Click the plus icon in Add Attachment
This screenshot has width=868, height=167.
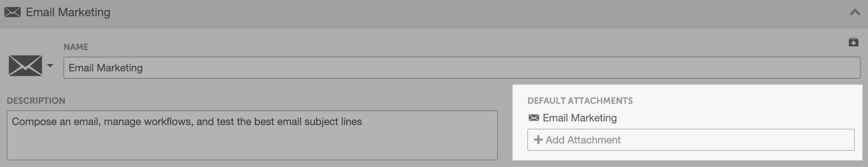tap(538, 140)
